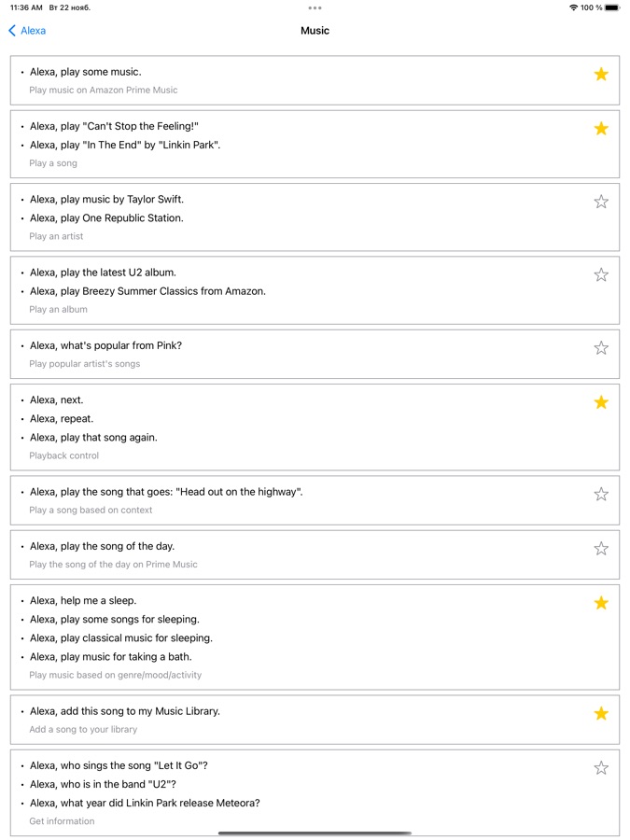Tap the back chevron arrow
Image resolution: width=630 pixels, height=840 pixels.
pyautogui.click(x=12, y=31)
